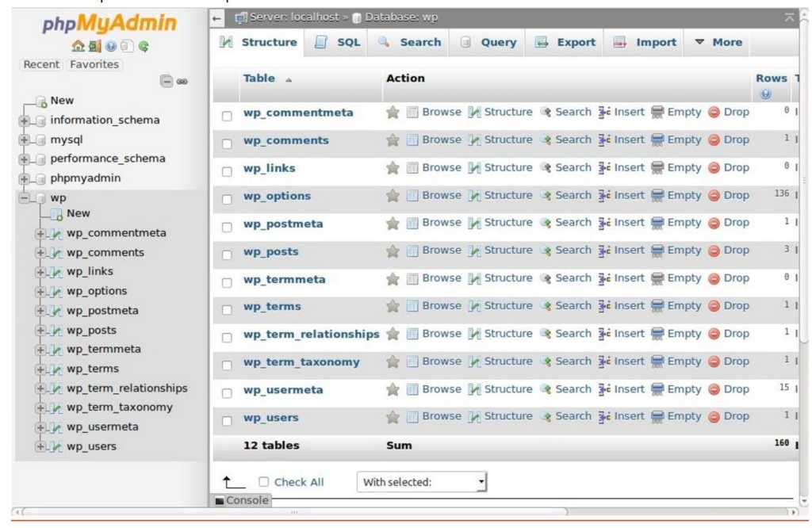Viewport: 812px width, 528px height.
Task: Click Browse link for wp_users
Action: click(x=442, y=416)
